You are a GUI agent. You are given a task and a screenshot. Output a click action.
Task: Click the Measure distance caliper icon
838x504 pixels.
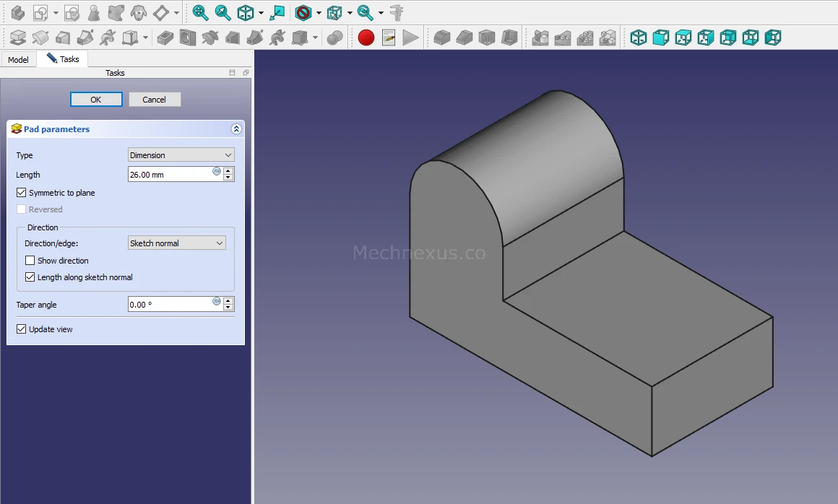[397, 12]
